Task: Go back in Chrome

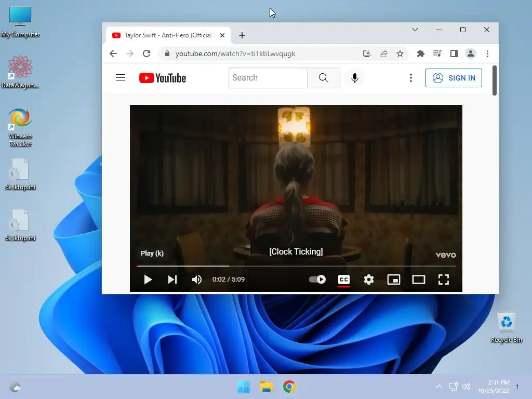Action: [113, 54]
